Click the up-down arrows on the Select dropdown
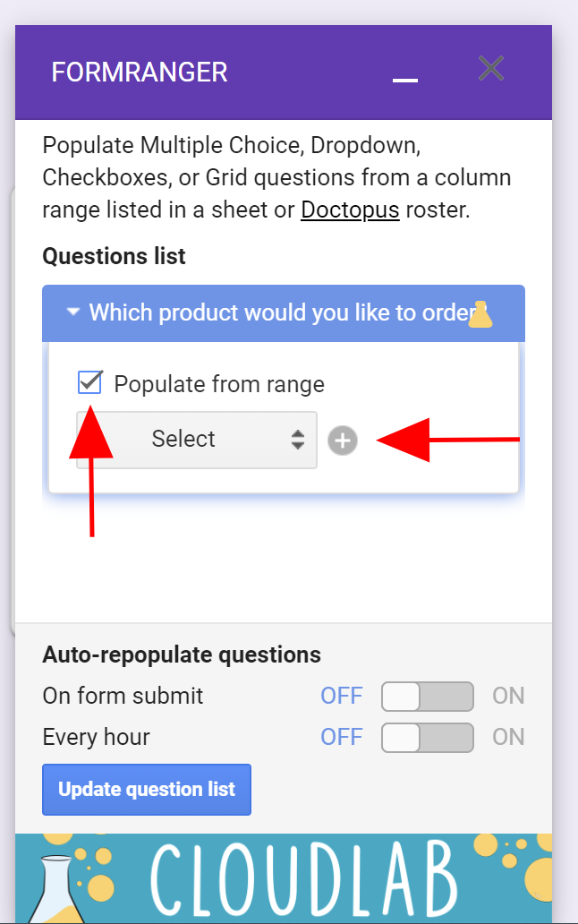This screenshot has width=578, height=924. click(x=298, y=440)
